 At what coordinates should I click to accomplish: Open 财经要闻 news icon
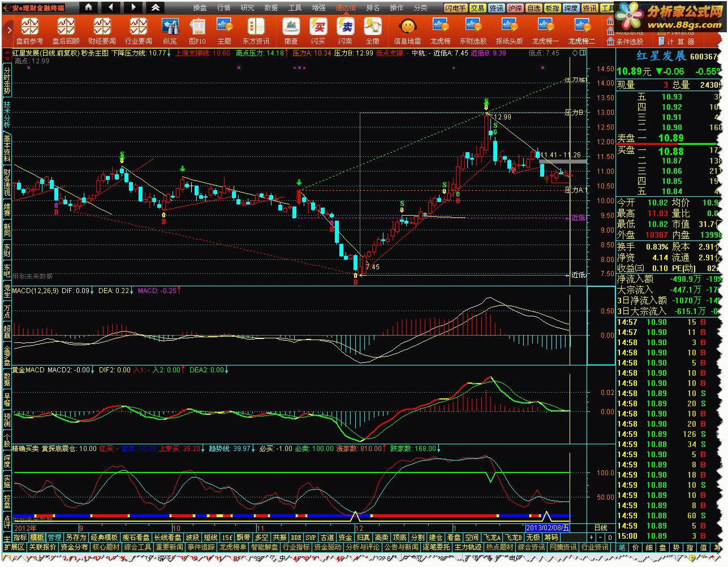pos(102,31)
